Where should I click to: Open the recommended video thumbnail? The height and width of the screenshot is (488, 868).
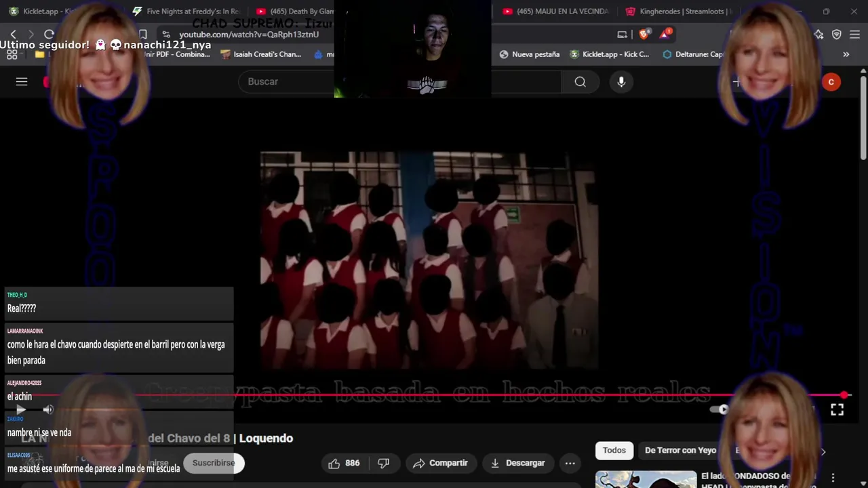[x=646, y=479]
